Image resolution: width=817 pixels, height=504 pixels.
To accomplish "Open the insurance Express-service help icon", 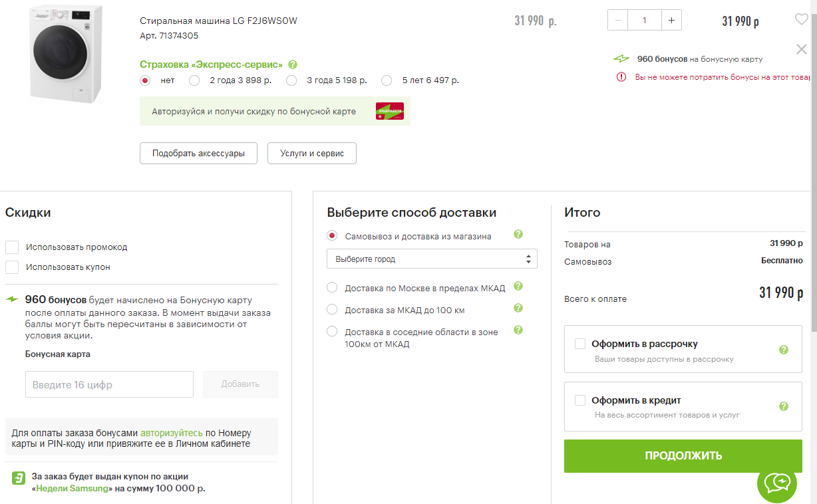I will pos(293,64).
